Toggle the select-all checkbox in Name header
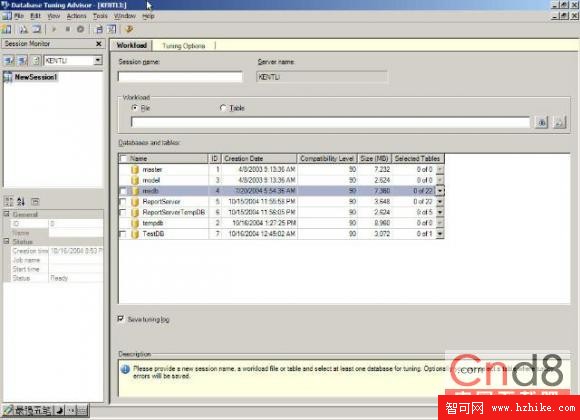 [x=124, y=159]
